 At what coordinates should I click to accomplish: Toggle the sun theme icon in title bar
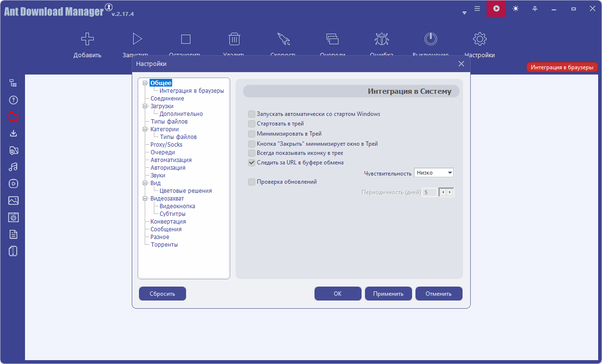coord(515,9)
